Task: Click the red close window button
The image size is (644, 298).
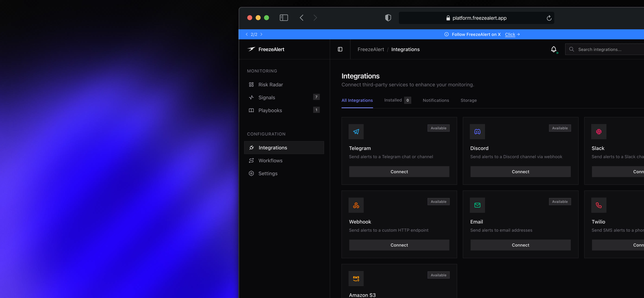Action: tap(250, 18)
